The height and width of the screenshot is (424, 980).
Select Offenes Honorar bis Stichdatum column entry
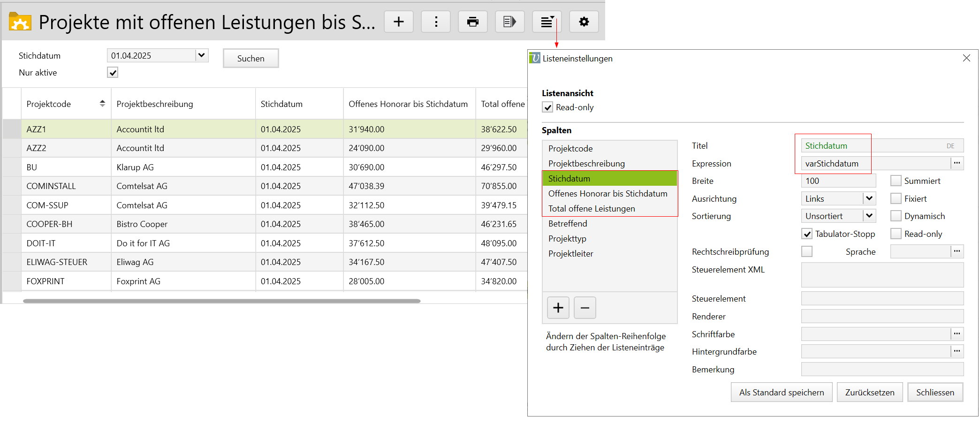tap(608, 194)
